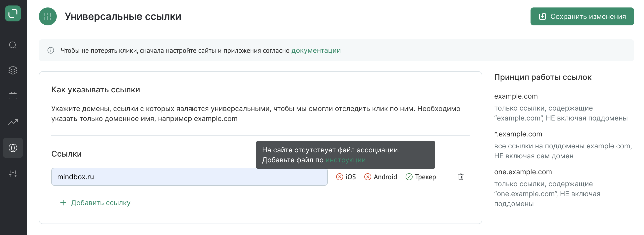Open the trending chart icon in sidebar

pyautogui.click(x=13, y=122)
